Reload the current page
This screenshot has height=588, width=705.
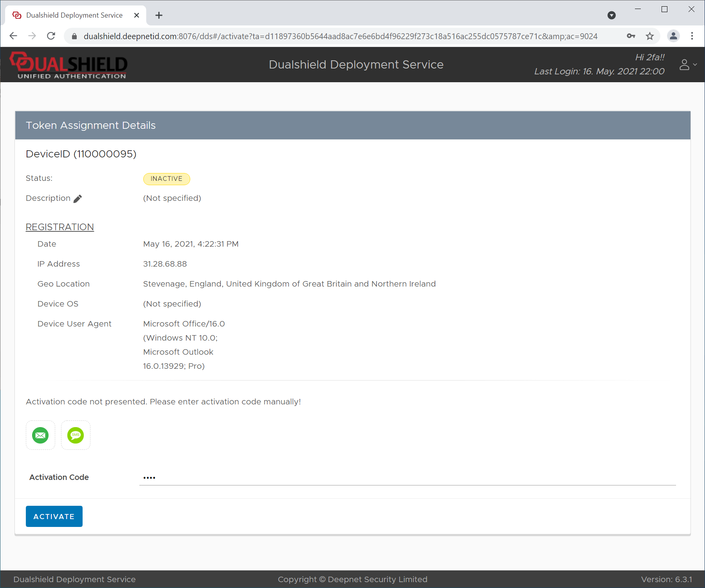[51, 36]
